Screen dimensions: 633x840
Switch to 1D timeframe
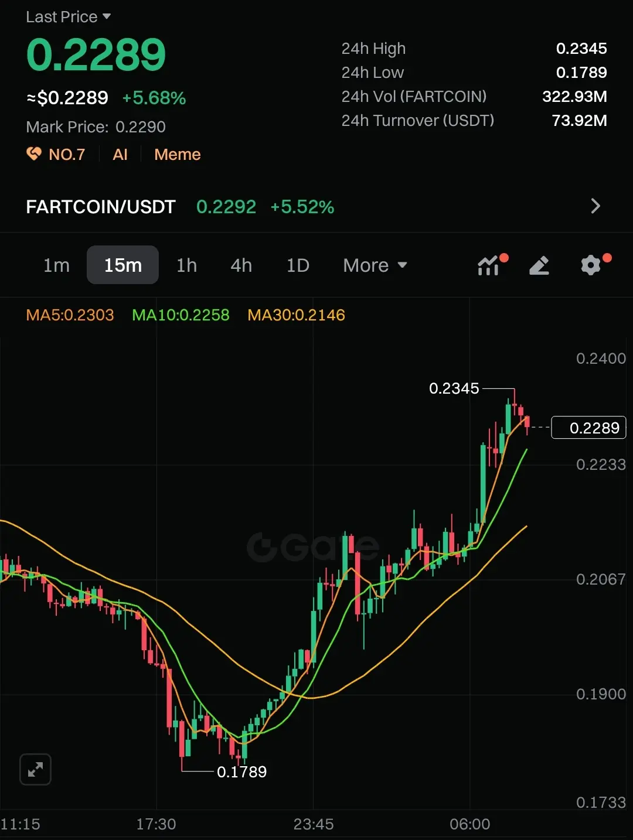[x=298, y=265]
